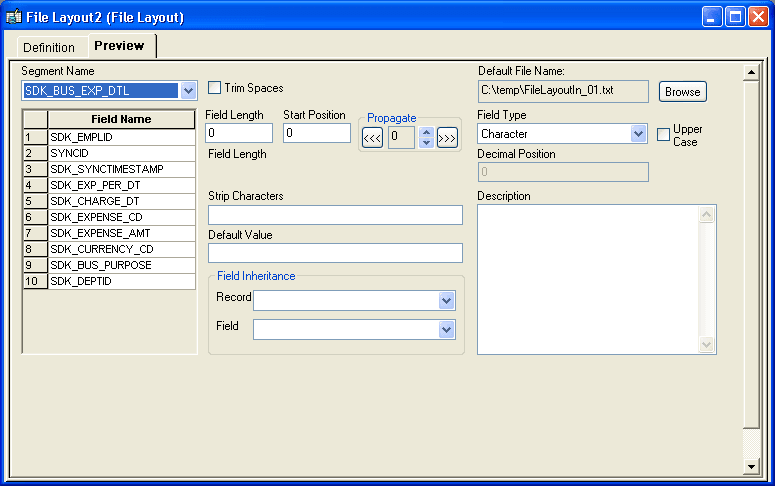Screen dimensions: 775x486
Task: Click the propagate left <<< button
Action: 373,138
